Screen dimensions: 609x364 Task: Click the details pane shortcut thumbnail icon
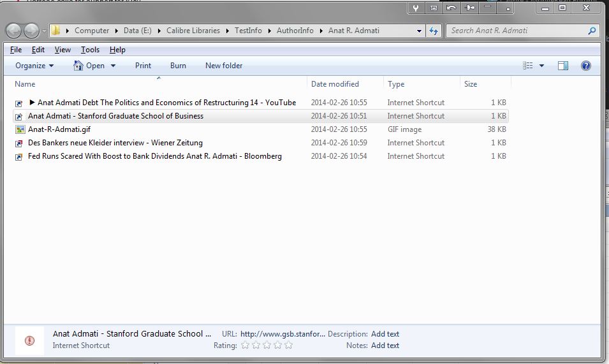29,340
